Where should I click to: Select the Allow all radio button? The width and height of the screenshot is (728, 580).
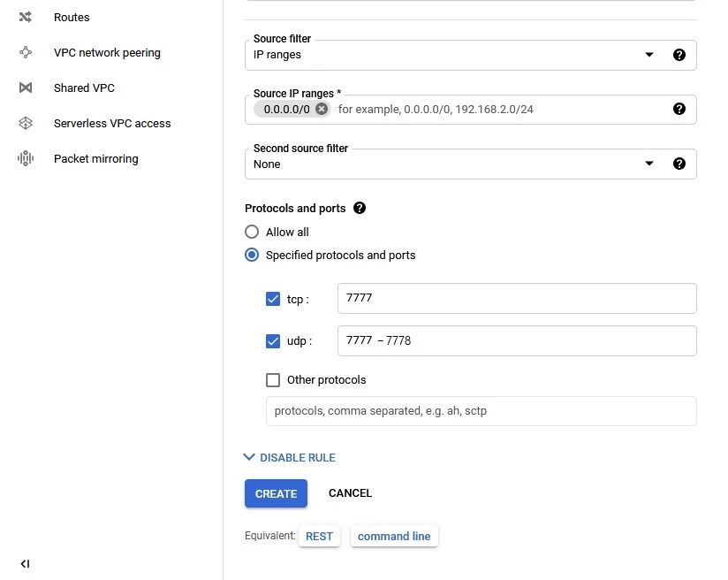tap(252, 232)
